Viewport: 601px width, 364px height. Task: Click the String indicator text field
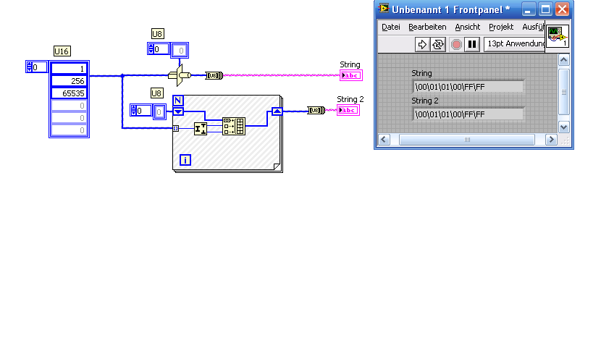[468, 87]
